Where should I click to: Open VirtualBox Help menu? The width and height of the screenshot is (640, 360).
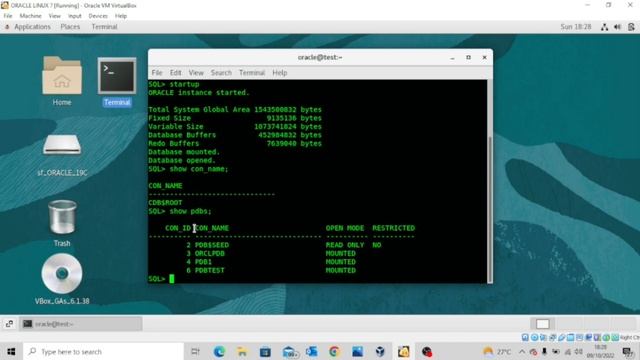121,16
